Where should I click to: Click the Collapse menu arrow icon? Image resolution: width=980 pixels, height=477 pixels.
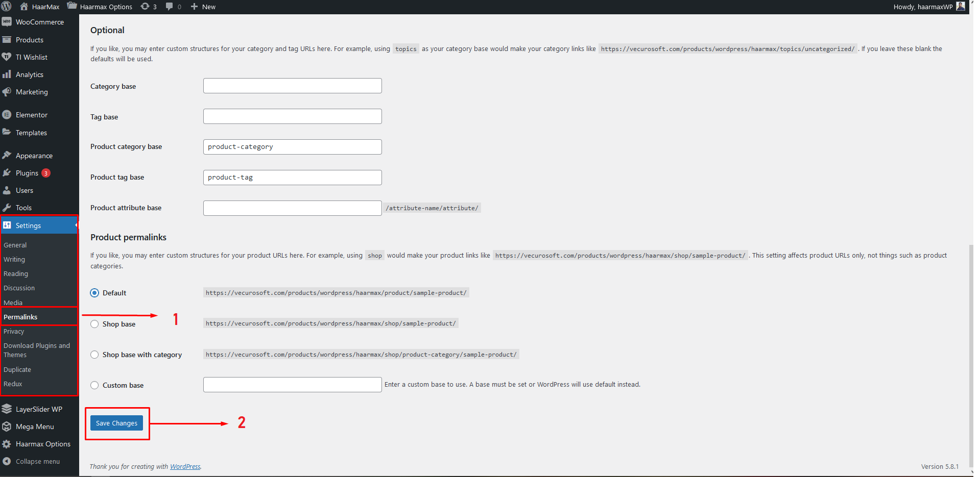pyautogui.click(x=7, y=461)
